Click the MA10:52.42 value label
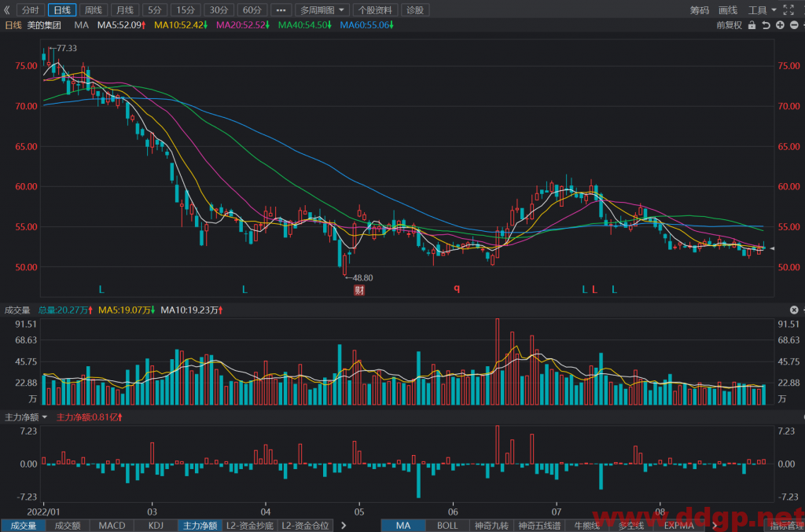The width and height of the screenshot is (805, 532). click(x=181, y=25)
